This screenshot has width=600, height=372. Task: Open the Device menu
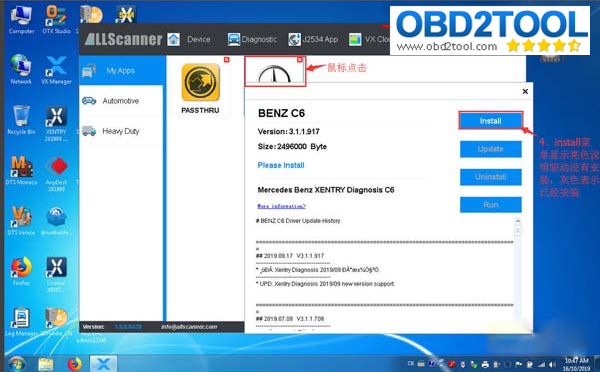[199, 39]
